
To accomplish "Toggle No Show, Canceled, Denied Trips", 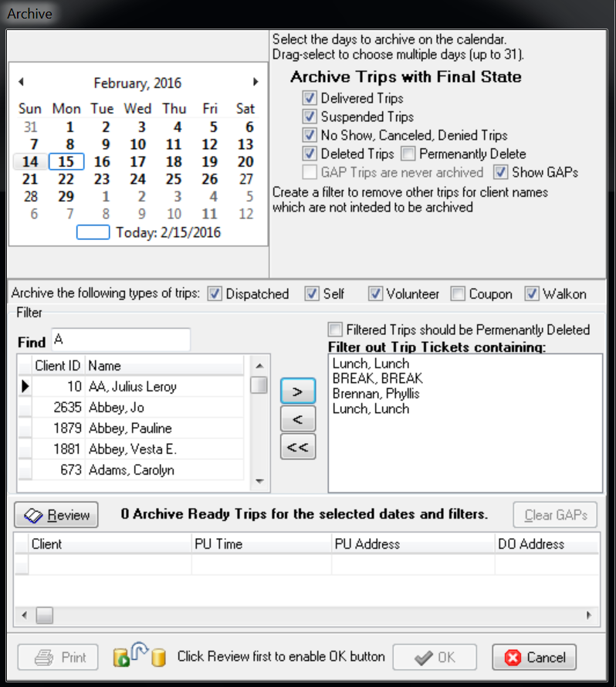I will [x=310, y=135].
